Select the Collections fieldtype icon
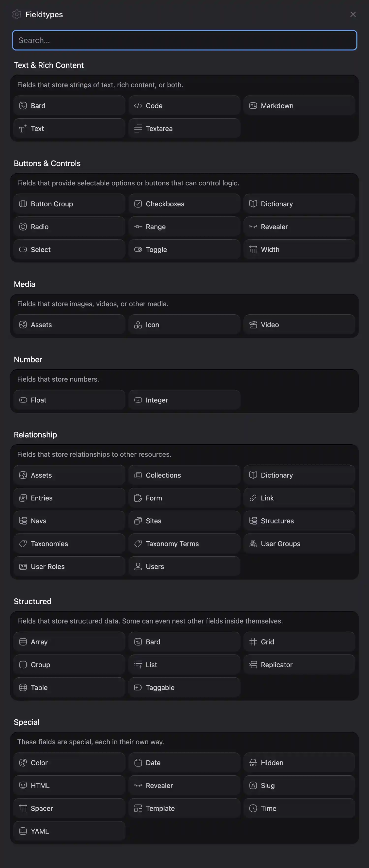Viewport: 369px width, 868px height. [138, 475]
